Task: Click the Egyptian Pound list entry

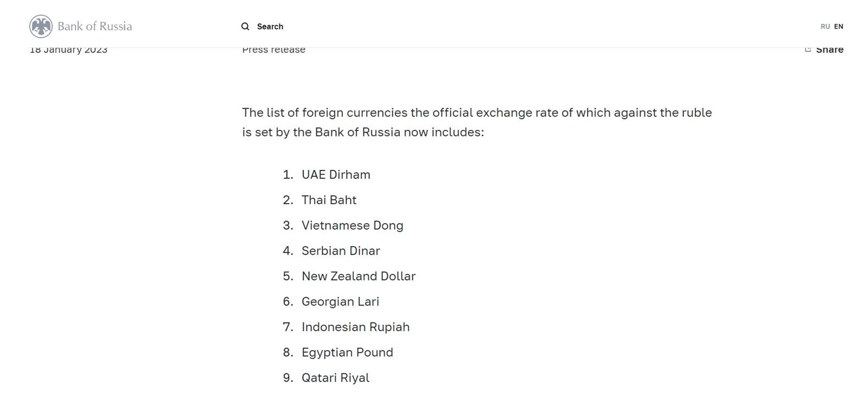Action: tap(347, 352)
